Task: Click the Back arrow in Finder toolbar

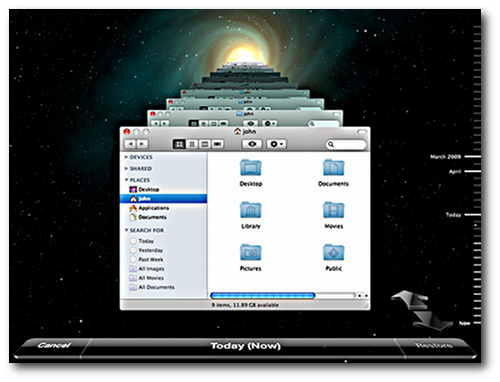Action: [x=130, y=144]
